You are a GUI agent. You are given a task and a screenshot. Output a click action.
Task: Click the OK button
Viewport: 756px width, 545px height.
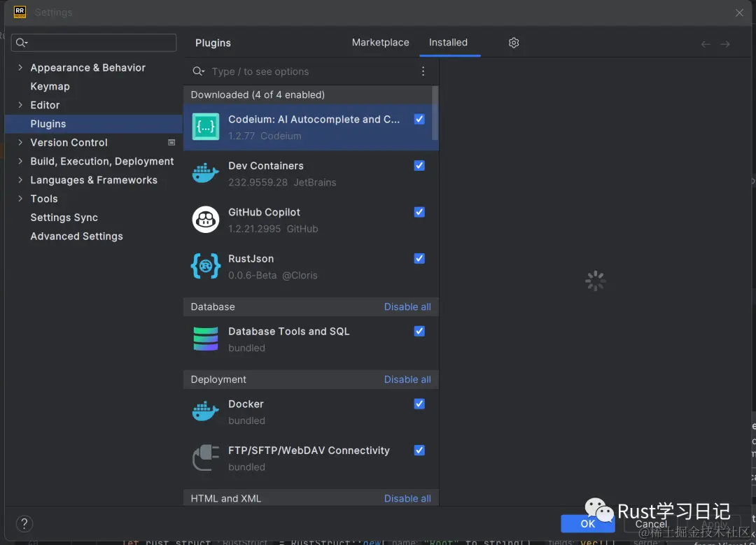[588, 523]
